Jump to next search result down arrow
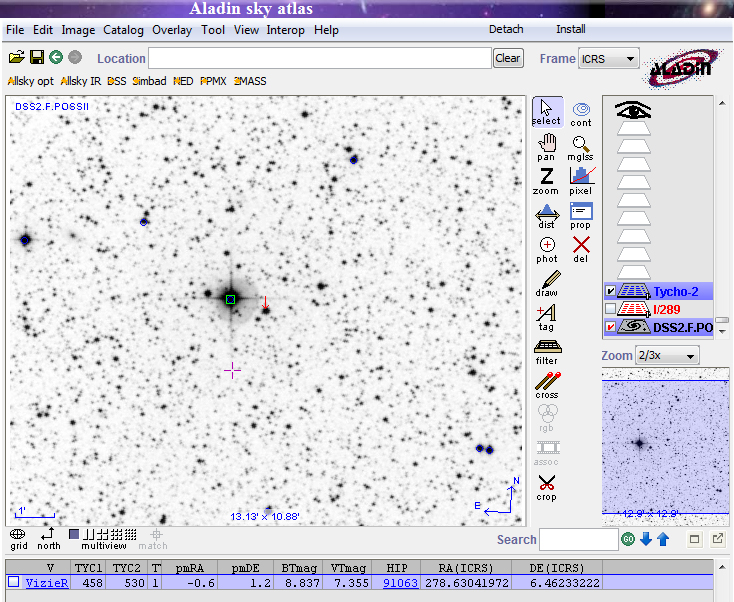734x602 pixels. click(x=646, y=539)
